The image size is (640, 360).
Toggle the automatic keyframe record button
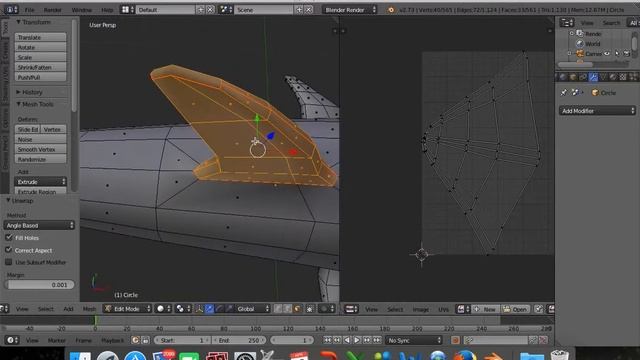(x=456, y=340)
